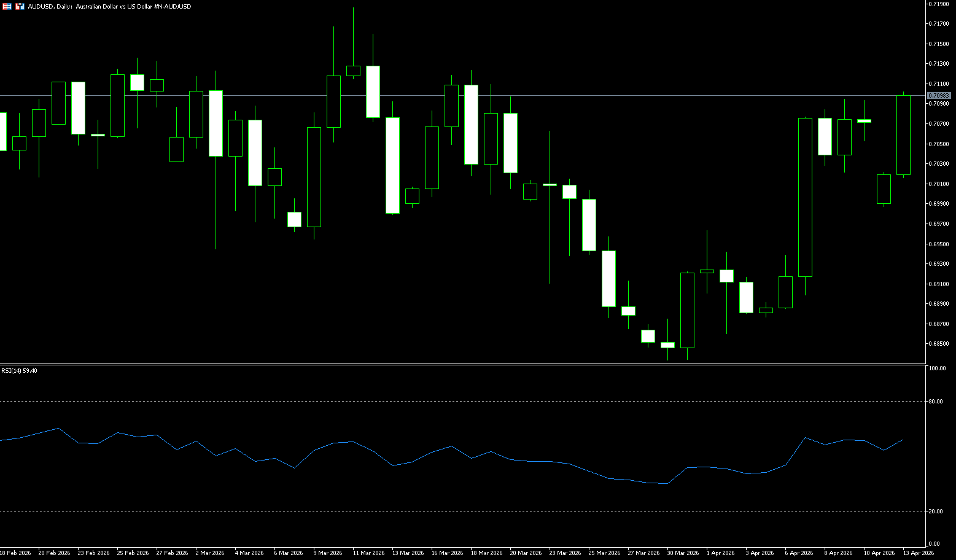Click the one-click trading panel icon
The image size is (956, 560).
(7, 6)
